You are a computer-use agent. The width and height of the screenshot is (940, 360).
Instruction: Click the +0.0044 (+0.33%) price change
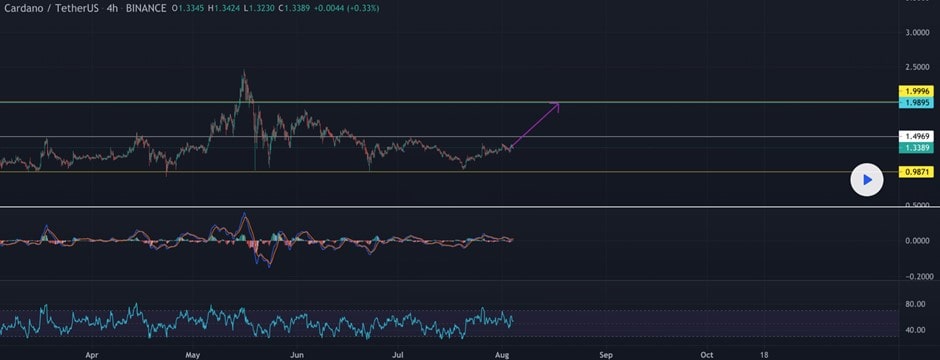348,8
